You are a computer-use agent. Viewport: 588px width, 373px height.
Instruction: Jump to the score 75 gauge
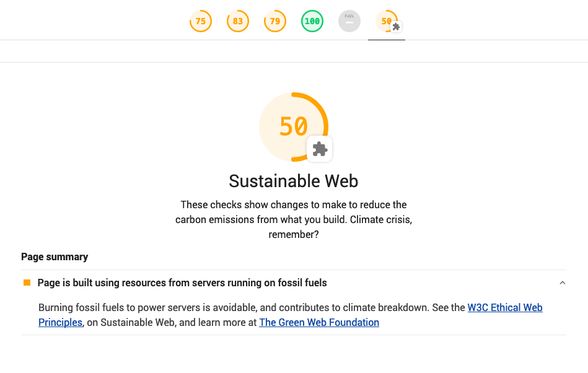coord(201,21)
